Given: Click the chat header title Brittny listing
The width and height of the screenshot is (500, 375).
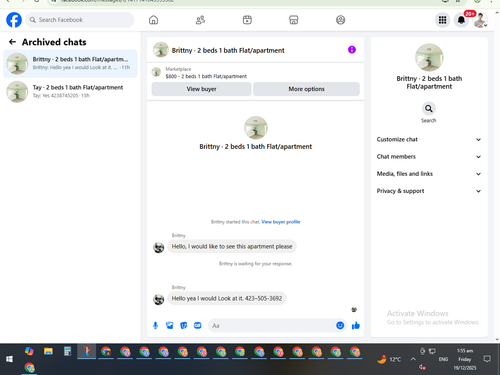Looking at the screenshot, I should pos(228,50).
